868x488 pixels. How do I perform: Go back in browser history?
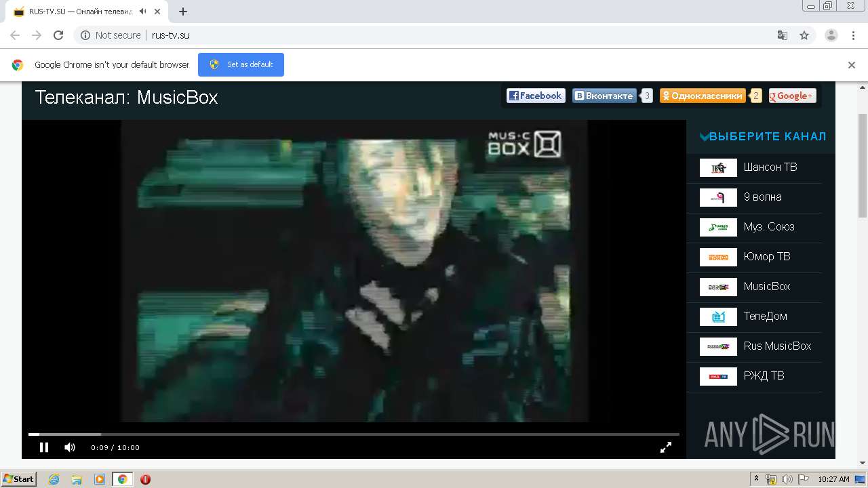15,35
